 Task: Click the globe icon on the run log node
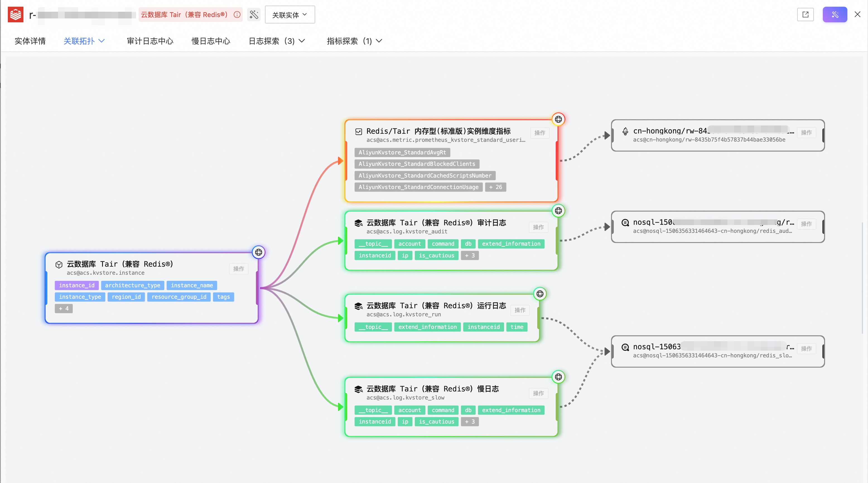pyautogui.click(x=540, y=294)
